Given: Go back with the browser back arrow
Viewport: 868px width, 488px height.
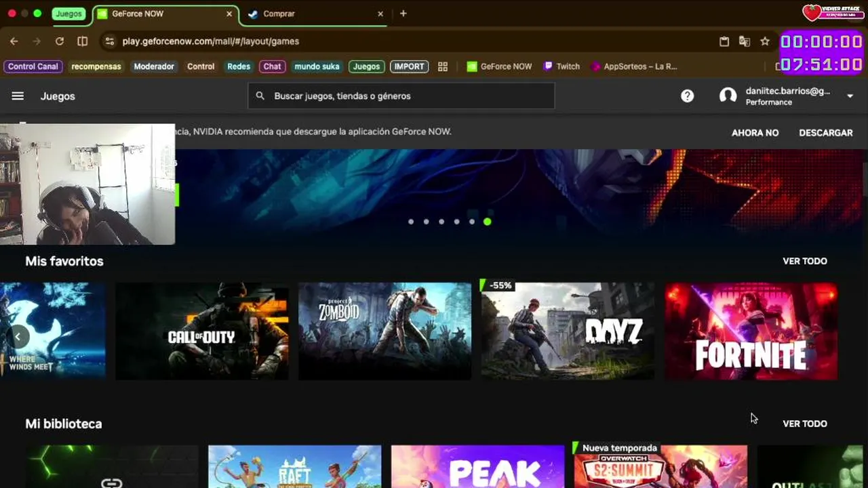Looking at the screenshot, I should 14,41.
